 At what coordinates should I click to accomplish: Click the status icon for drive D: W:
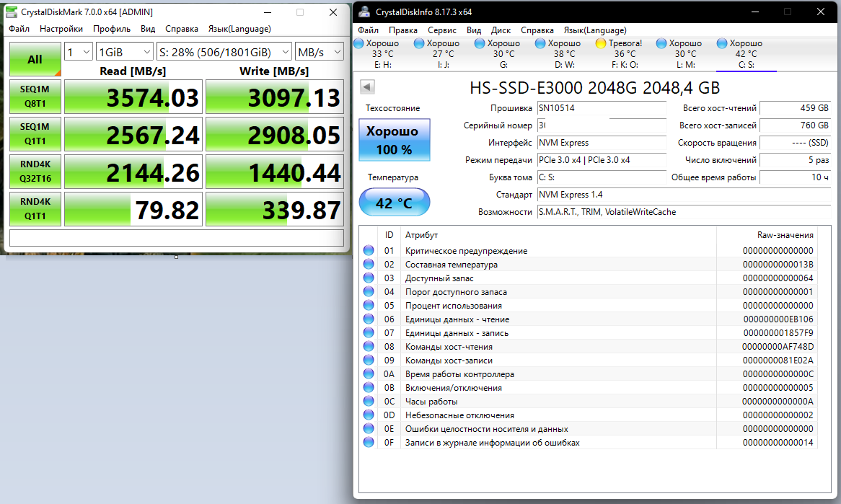pos(541,43)
